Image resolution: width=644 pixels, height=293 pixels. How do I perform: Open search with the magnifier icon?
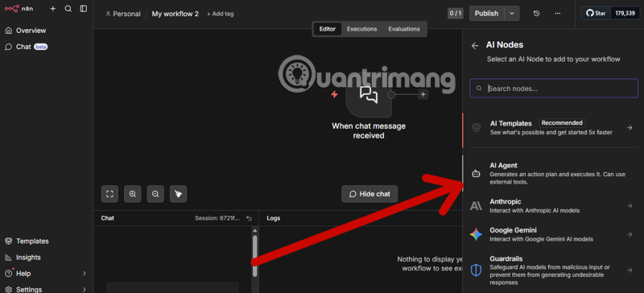[x=68, y=9]
